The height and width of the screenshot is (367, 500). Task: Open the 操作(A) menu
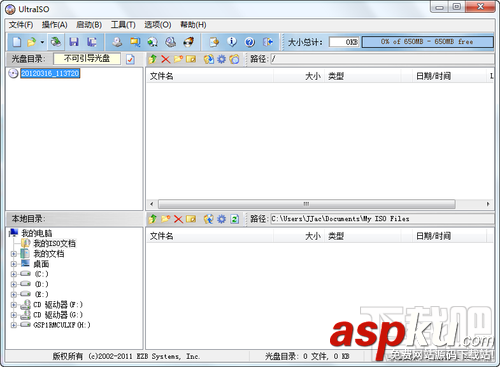tap(55, 25)
